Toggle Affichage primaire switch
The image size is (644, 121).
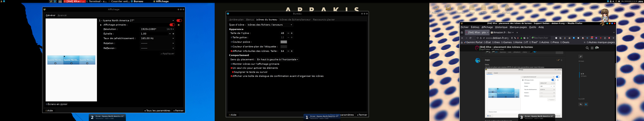(172, 25)
